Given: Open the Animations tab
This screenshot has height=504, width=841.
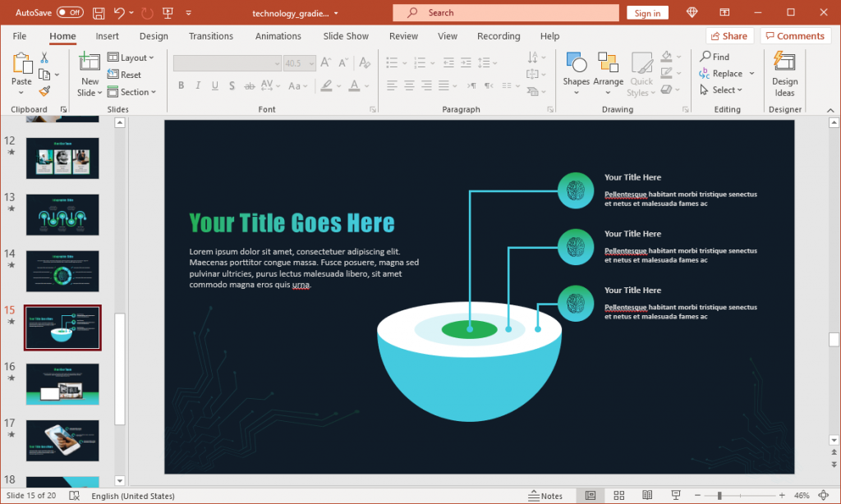Looking at the screenshot, I should click(x=278, y=35).
